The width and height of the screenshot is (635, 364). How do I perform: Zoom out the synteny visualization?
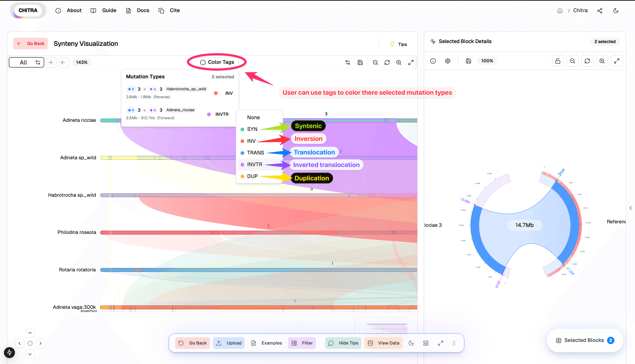pos(375,63)
